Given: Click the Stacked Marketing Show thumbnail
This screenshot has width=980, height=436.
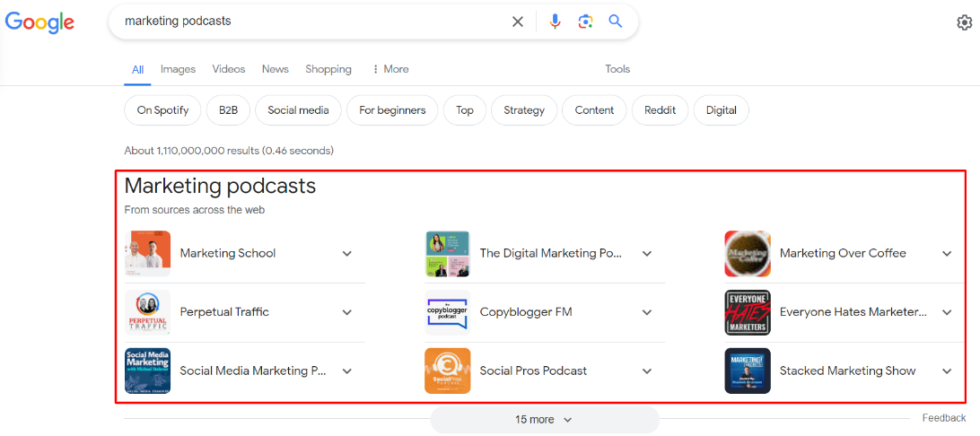Looking at the screenshot, I should point(748,371).
